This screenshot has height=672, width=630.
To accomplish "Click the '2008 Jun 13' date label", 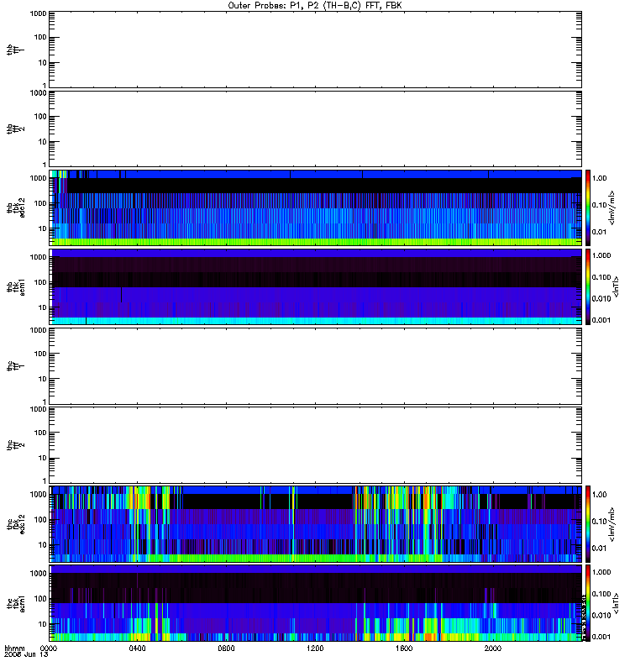I will point(26,654).
